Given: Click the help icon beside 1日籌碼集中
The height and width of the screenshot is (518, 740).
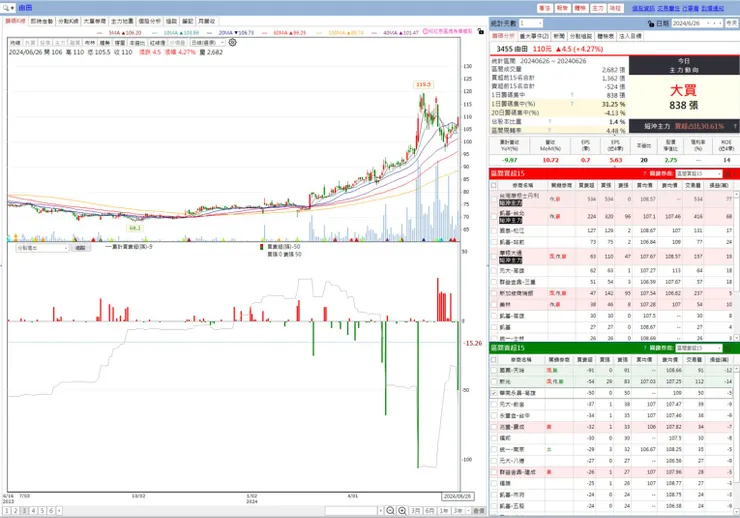Looking at the screenshot, I should pyautogui.click(x=572, y=95).
